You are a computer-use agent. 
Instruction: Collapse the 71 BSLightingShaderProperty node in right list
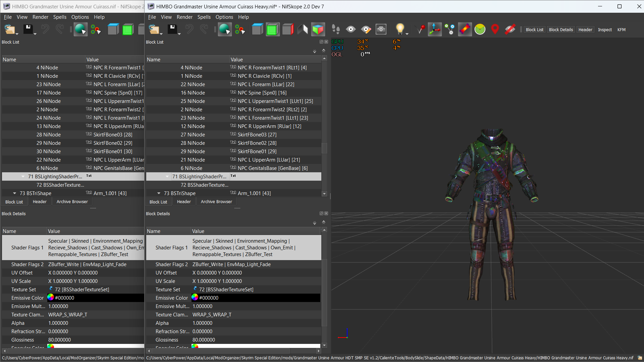[x=167, y=177]
